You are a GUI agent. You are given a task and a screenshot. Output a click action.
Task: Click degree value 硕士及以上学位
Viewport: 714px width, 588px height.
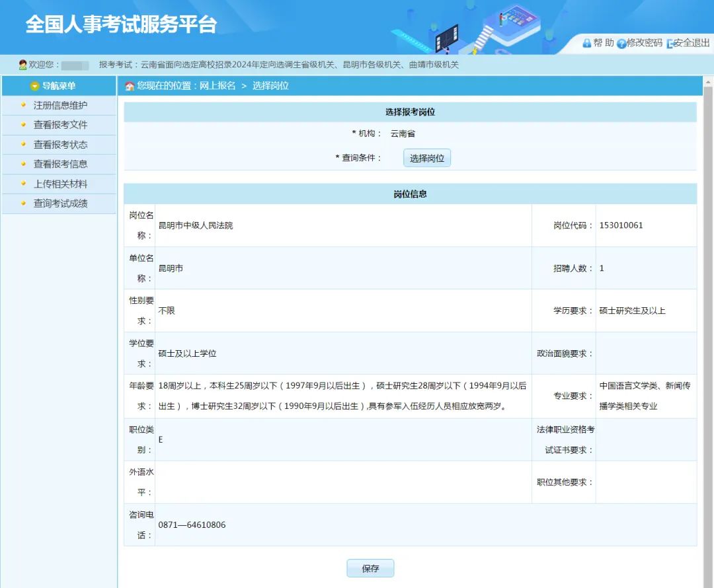pyautogui.click(x=187, y=353)
